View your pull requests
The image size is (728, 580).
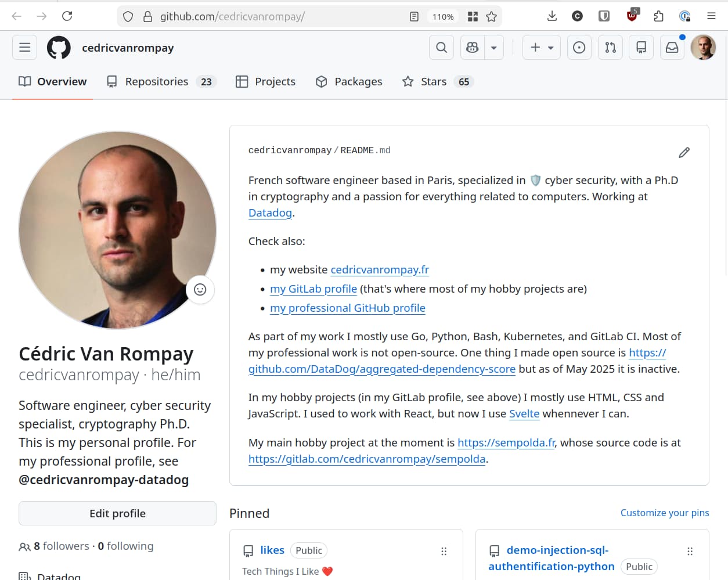pos(610,47)
